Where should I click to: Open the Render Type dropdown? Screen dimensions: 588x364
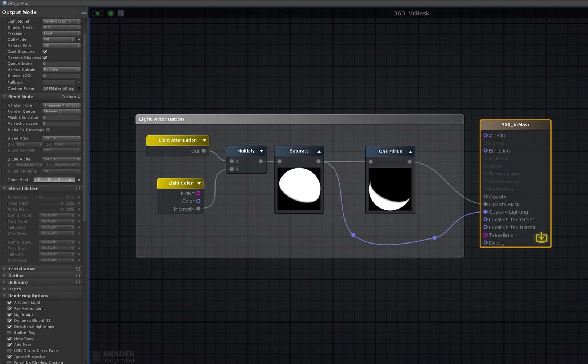point(61,105)
